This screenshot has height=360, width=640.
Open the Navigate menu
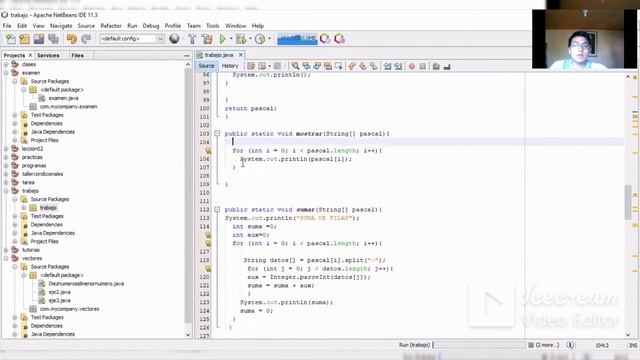point(61,26)
